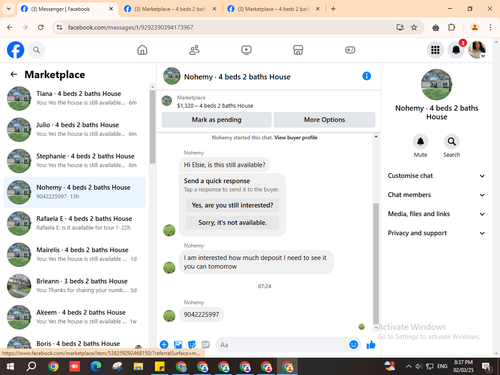500x375 pixels.
Task: Search in conversation using magnifier icon
Action: tap(452, 142)
